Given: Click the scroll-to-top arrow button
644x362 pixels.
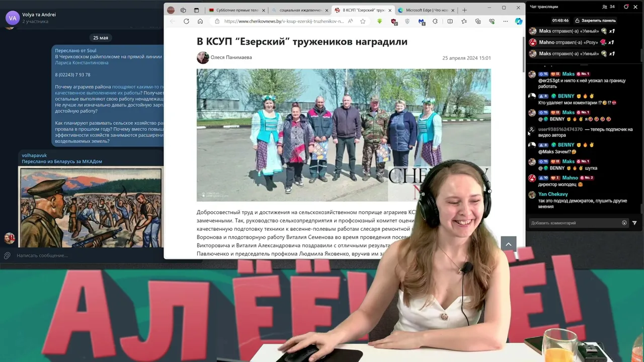Looking at the screenshot, I should point(509,244).
